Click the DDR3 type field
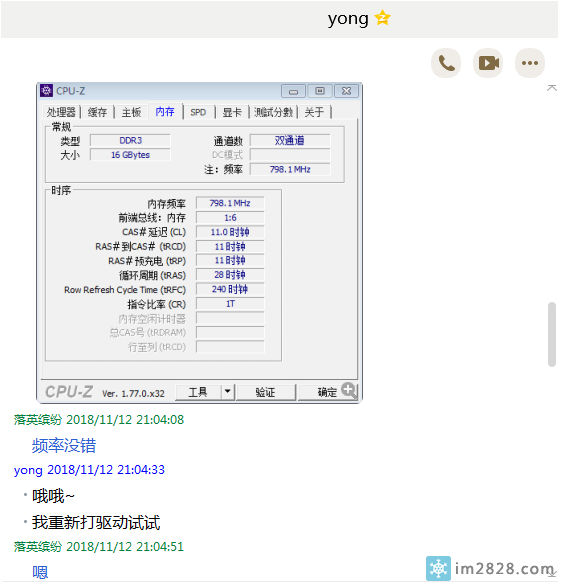This screenshot has height=586, width=561. pos(130,141)
